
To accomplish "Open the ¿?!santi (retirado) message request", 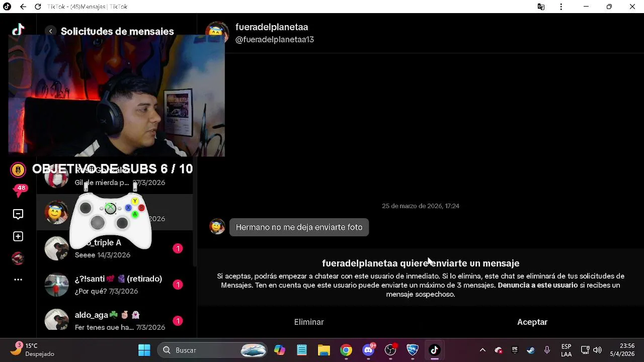I will click(115, 285).
